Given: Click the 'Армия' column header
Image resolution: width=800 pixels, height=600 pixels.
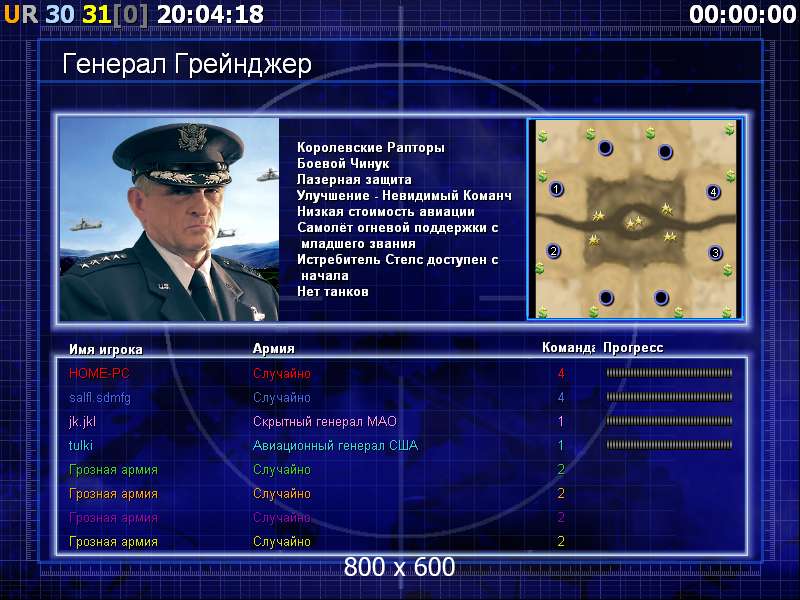Looking at the screenshot, I should pos(274,348).
